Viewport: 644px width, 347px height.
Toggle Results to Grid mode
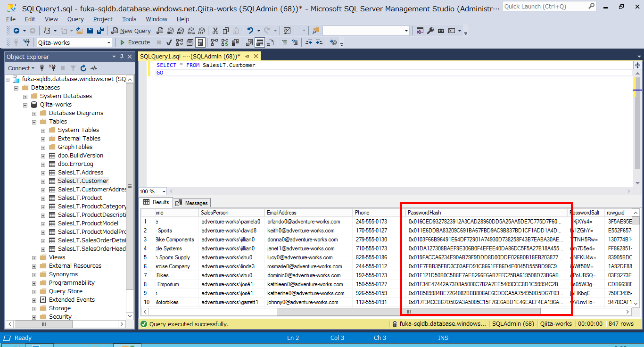259,42
